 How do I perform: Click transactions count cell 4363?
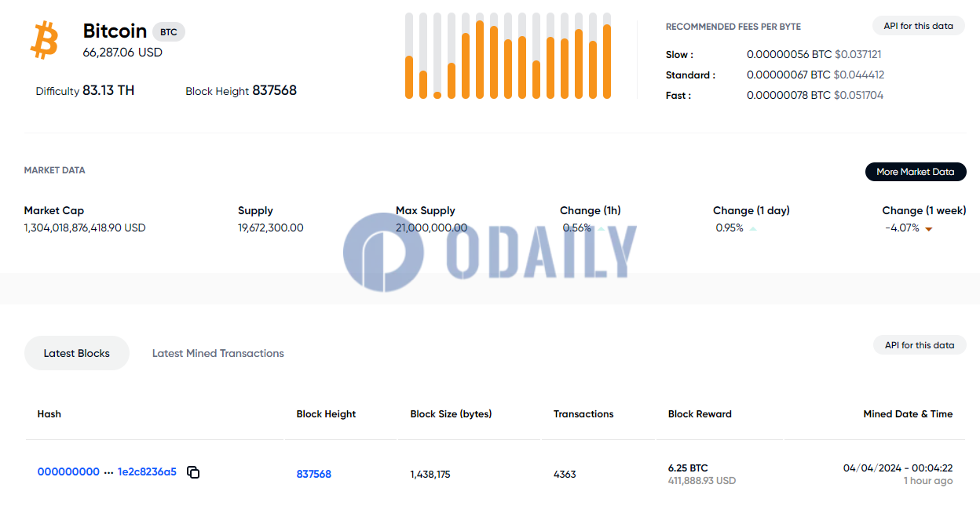point(565,474)
